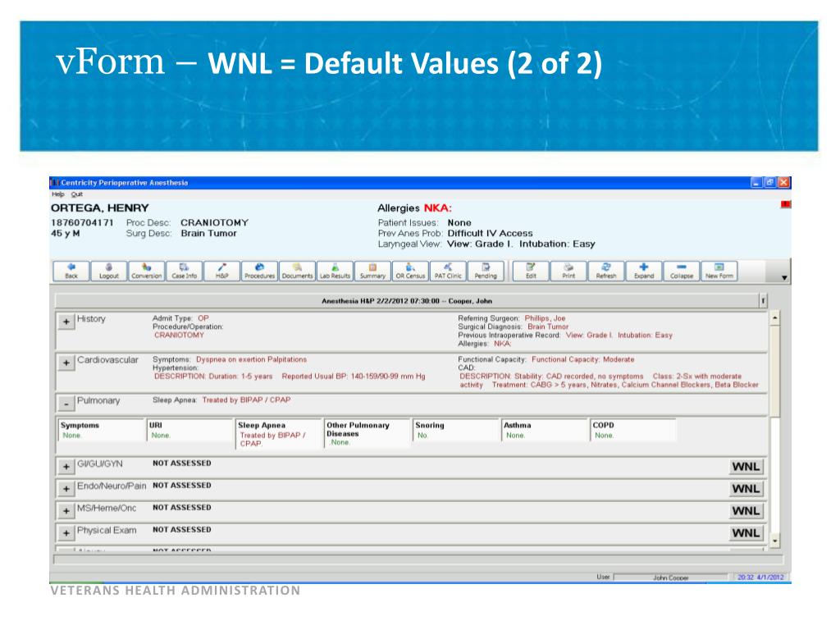Open Documents from the toolbar
The width and height of the screenshot is (840, 630).
[297, 271]
